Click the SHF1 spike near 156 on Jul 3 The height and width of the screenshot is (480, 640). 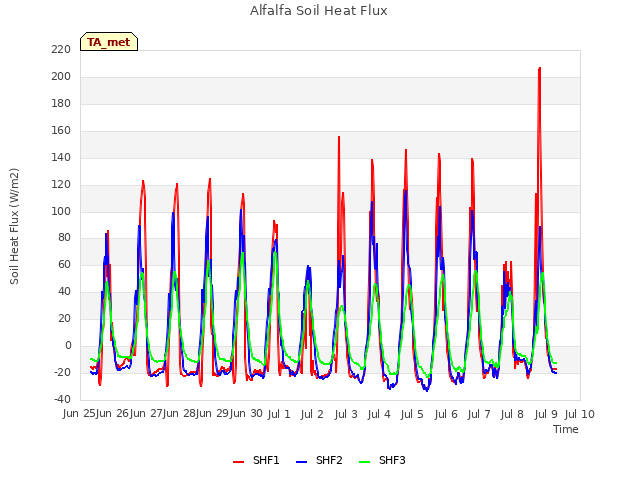339,138
